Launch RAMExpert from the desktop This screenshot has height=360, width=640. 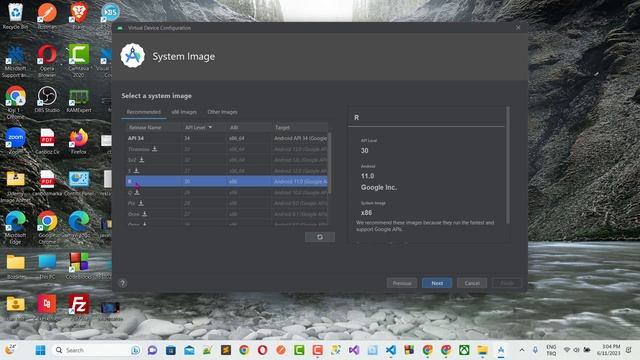pyautogui.click(x=79, y=100)
